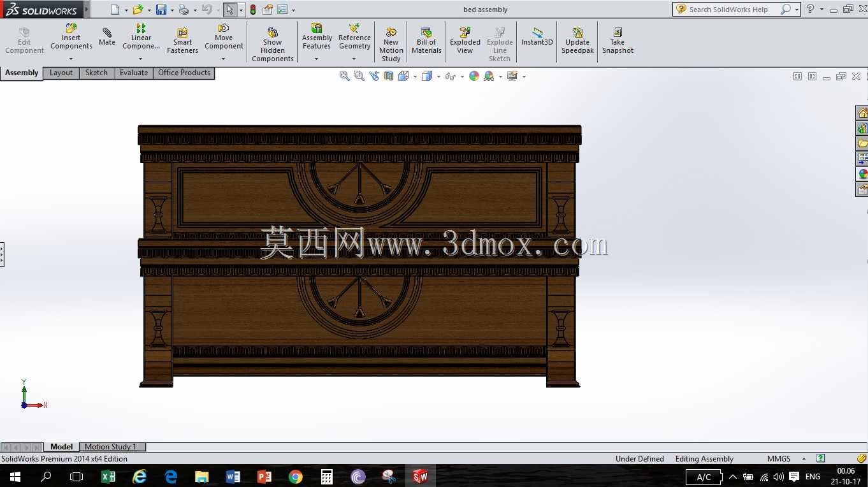Click Take Snapshot tool
The image size is (868, 487).
tap(618, 41)
